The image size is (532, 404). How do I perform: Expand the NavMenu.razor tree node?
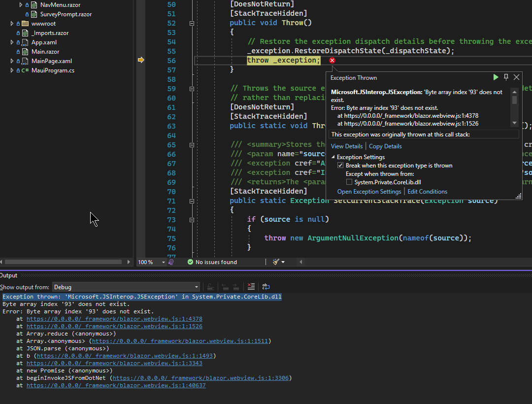coord(21,5)
